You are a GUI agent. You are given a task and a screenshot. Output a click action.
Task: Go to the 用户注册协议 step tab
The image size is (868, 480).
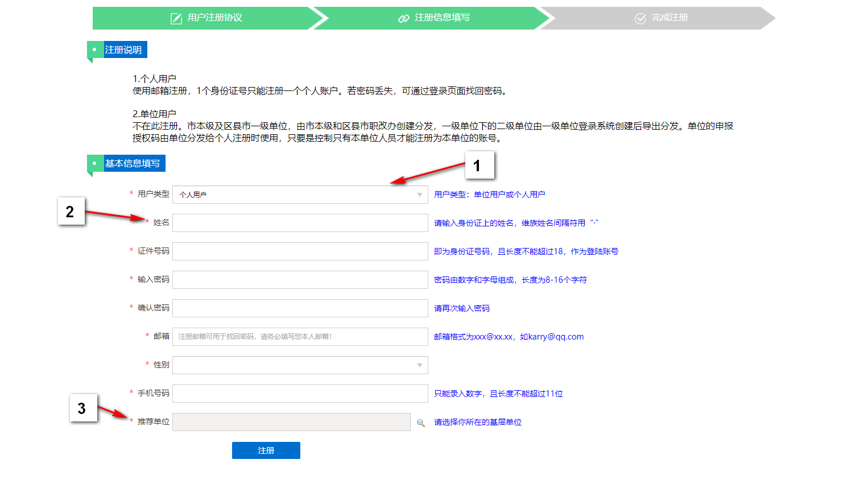214,18
